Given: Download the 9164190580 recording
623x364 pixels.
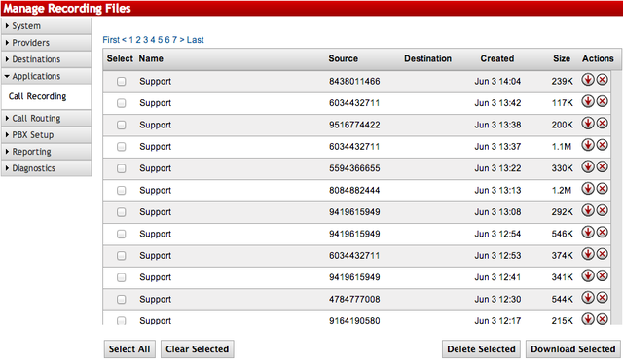Looking at the screenshot, I should pos(588,319).
